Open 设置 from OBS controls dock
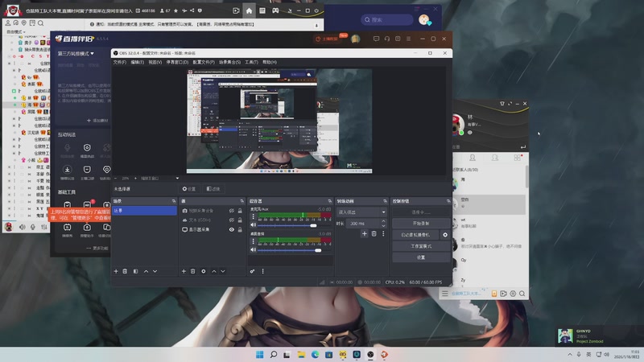 point(421,257)
